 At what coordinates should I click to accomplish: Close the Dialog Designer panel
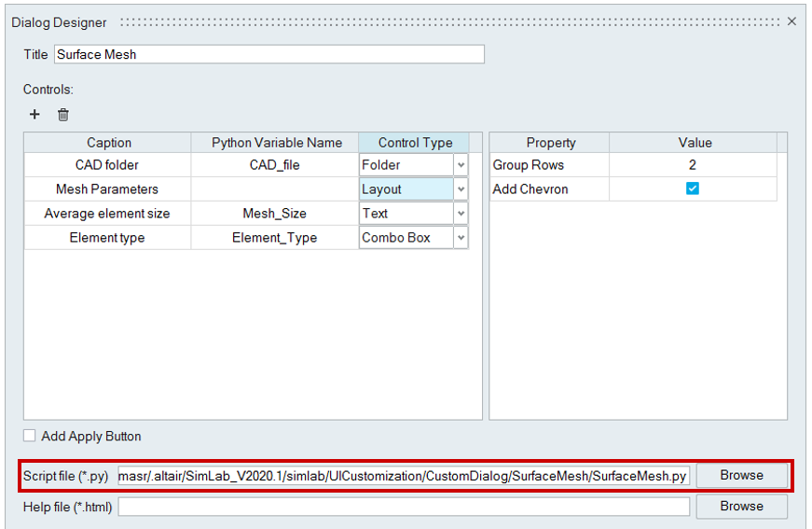pyautogui.click(x=791, y=21)
